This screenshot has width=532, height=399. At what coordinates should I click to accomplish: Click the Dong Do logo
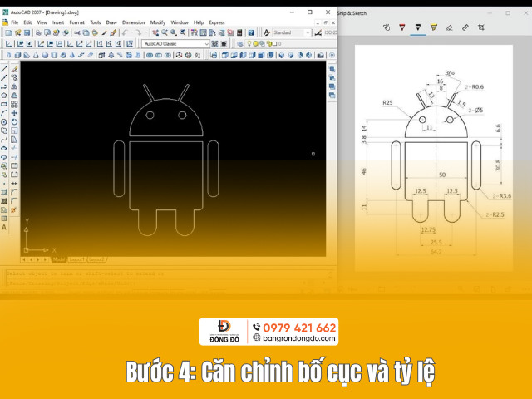[x=224, y=331]
